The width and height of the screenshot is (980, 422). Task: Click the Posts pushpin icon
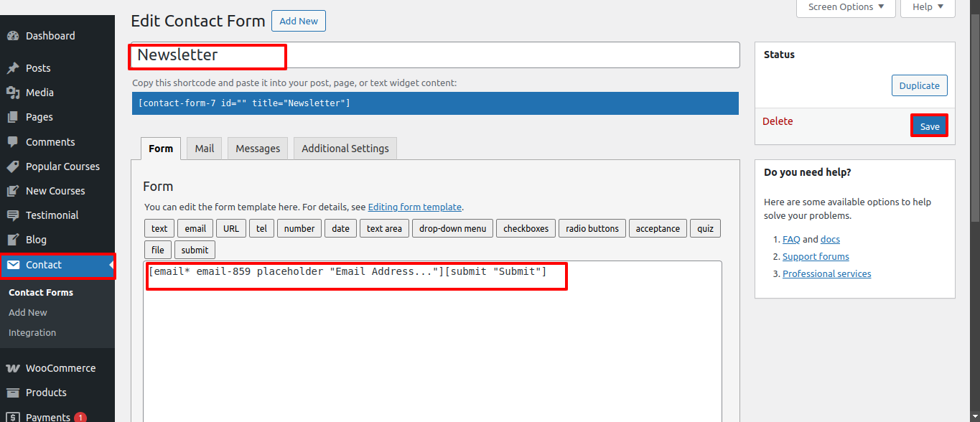(13, 68)
